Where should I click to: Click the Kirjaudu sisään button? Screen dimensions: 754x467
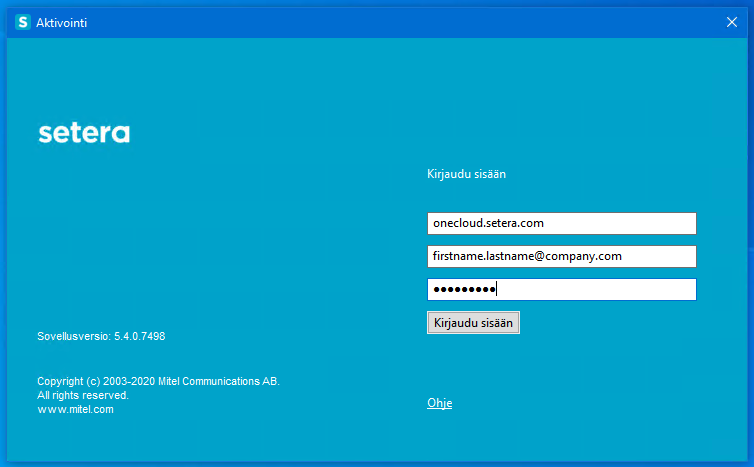pyautogui.click(x=473, y=323)
